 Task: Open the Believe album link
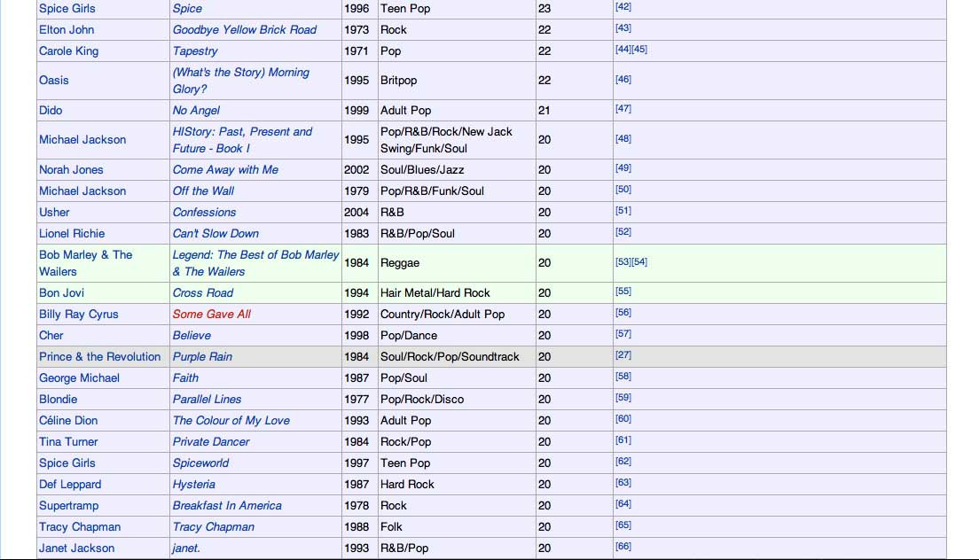click(192, 336)
